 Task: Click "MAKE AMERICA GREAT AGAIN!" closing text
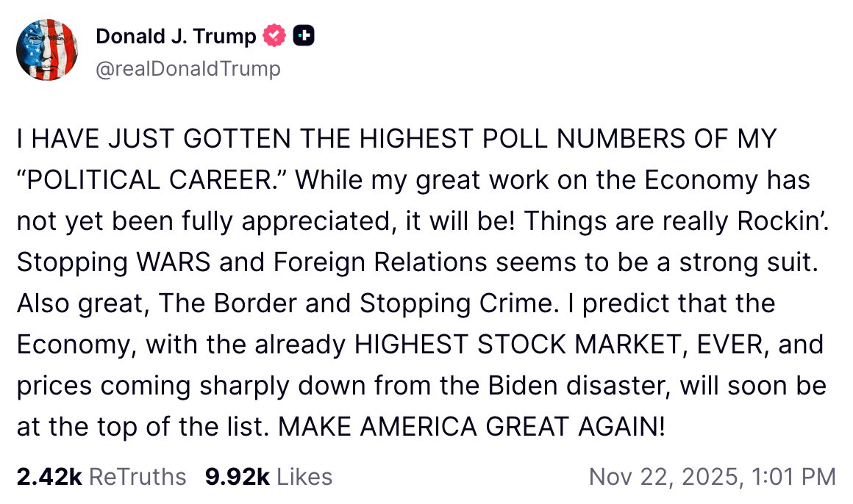(x=465, y=427)
